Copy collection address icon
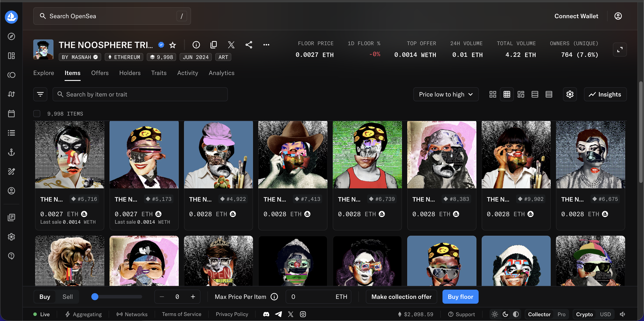 [x=214, y=45]
